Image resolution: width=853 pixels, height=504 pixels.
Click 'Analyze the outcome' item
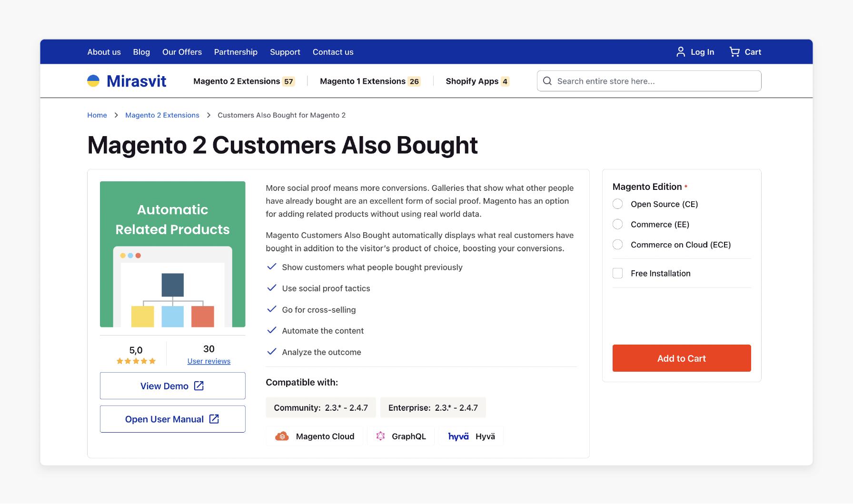(x=322, y=352)
